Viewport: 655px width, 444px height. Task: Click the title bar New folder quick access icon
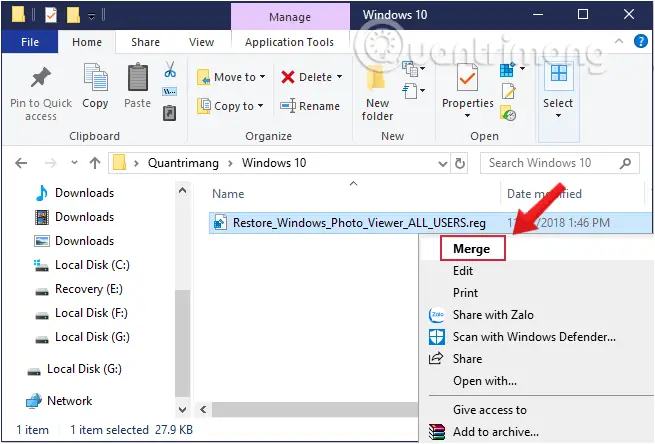(73, 15)
